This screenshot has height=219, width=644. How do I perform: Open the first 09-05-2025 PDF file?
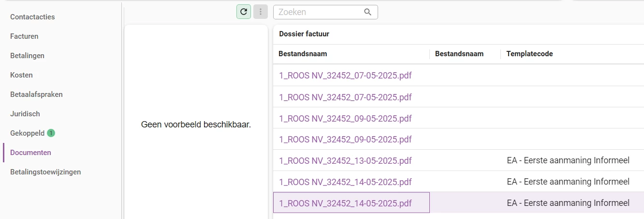[346, 118]
